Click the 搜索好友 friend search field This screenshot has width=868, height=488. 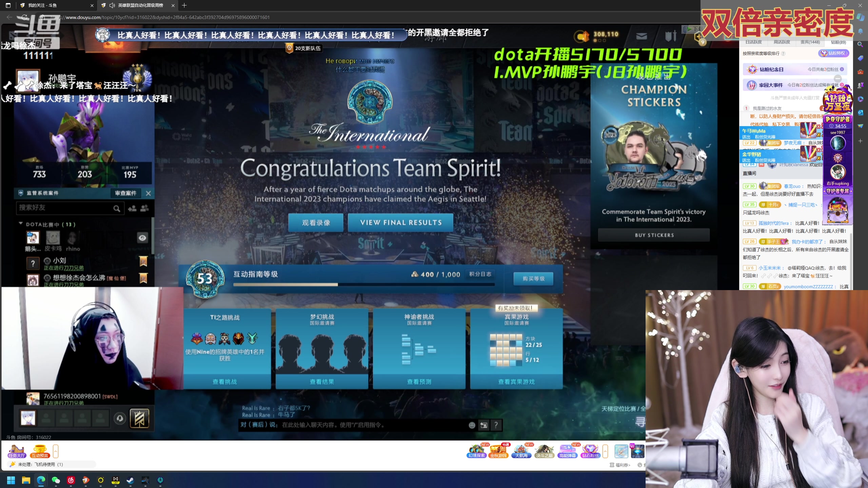64,208
